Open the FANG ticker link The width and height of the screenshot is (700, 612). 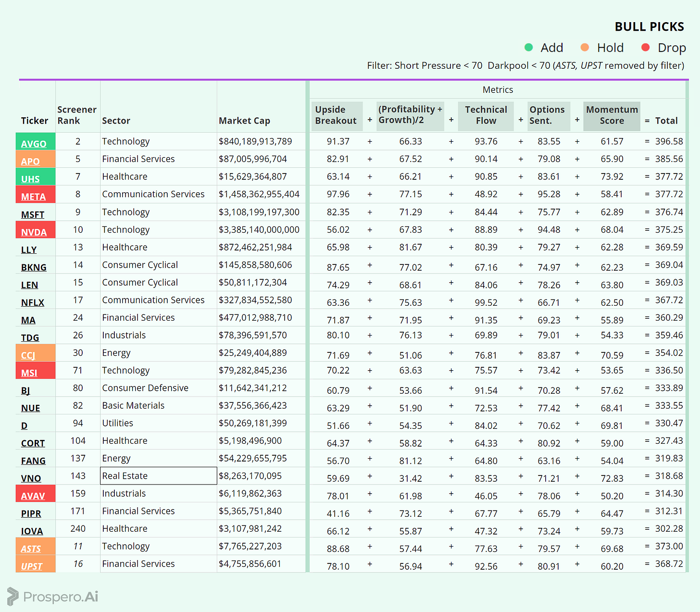tap(33, 461)
